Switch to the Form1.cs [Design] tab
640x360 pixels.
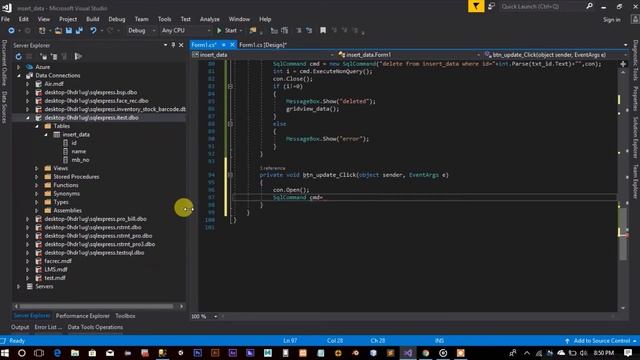[263, 45]
